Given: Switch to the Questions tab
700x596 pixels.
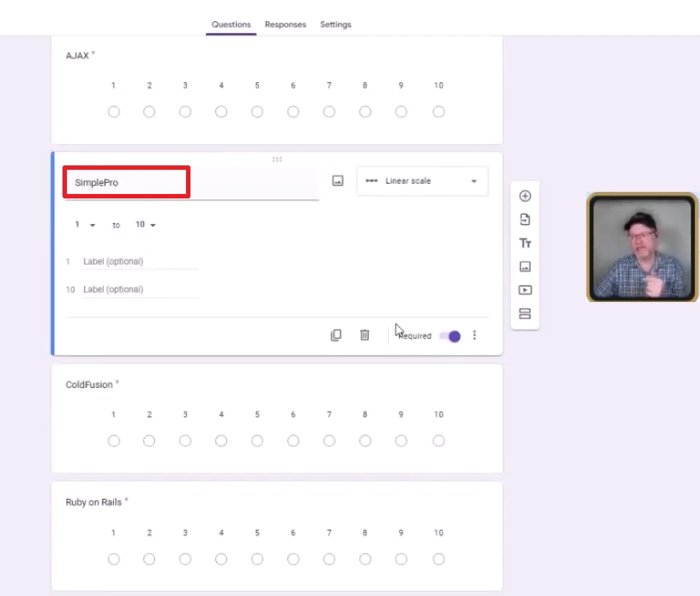Looking at the screenshot, I should 231,24.
